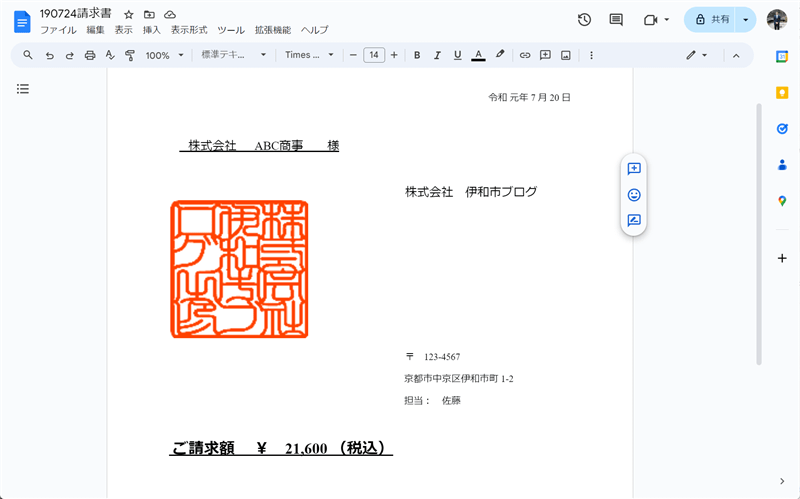Open Google Keep side panel

point(782,92)
